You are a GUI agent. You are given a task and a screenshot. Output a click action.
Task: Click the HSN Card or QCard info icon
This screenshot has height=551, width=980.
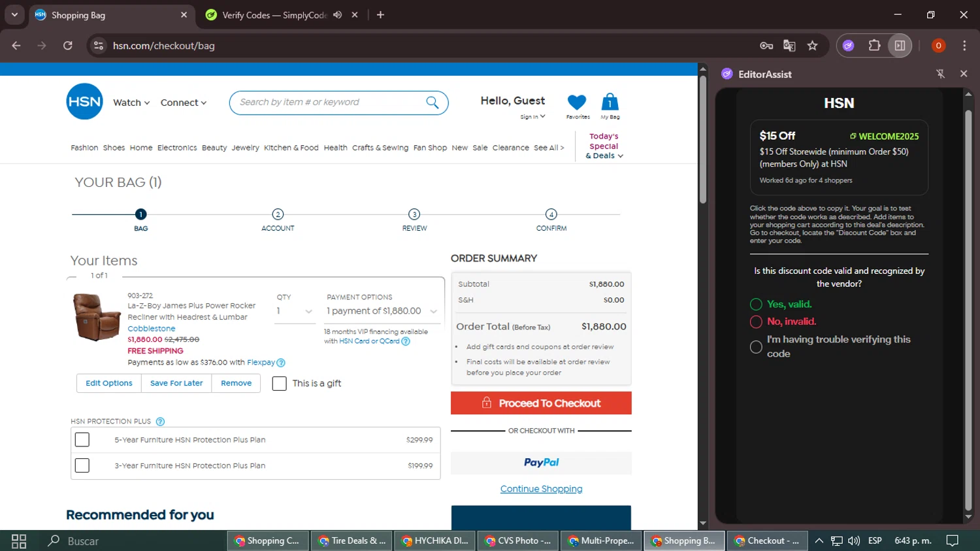(x=406, y=341)
